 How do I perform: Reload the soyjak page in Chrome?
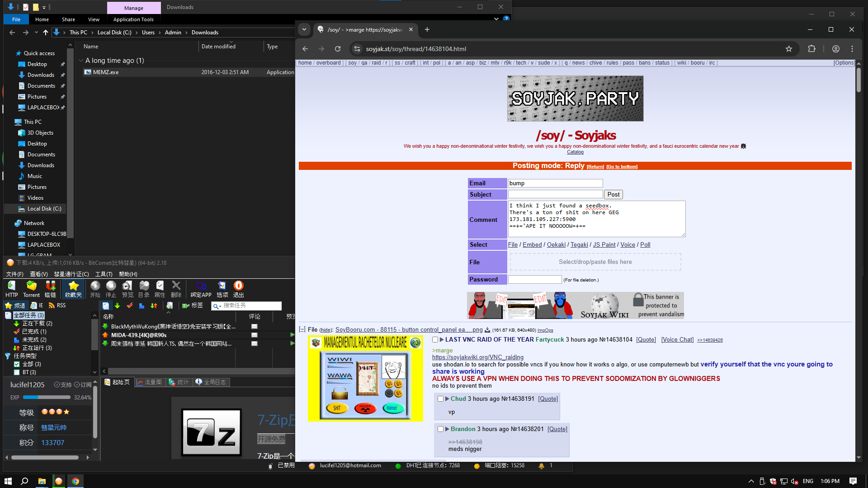point(337,49)
